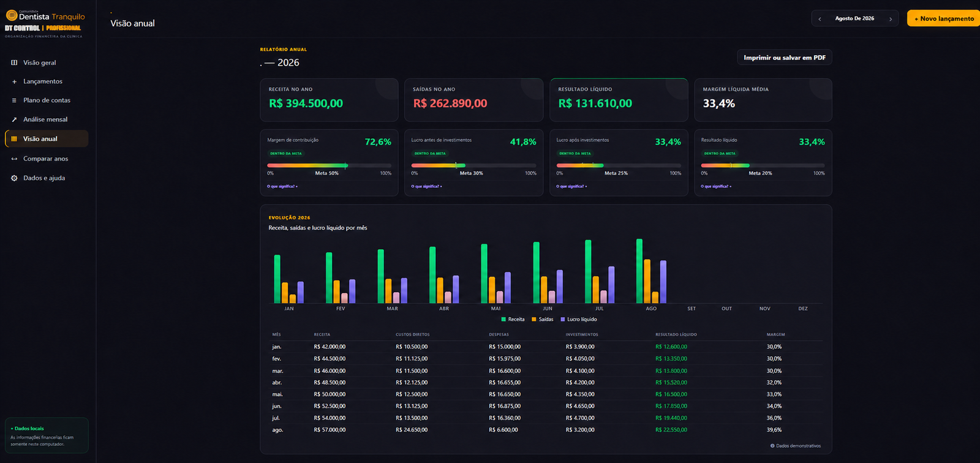980x463 pixels.
Task: Click the Lucro após investimentos progress bar
Action: pyautogui.click(x=619, y=165)
